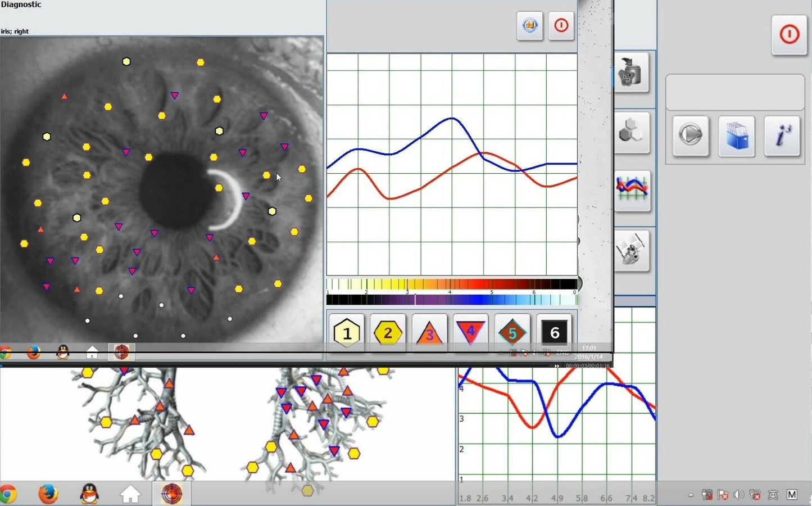This screenshot has width=812, height=506.
Task: Toggle marker level 5 brown diamond
Action: click(512, 333)
